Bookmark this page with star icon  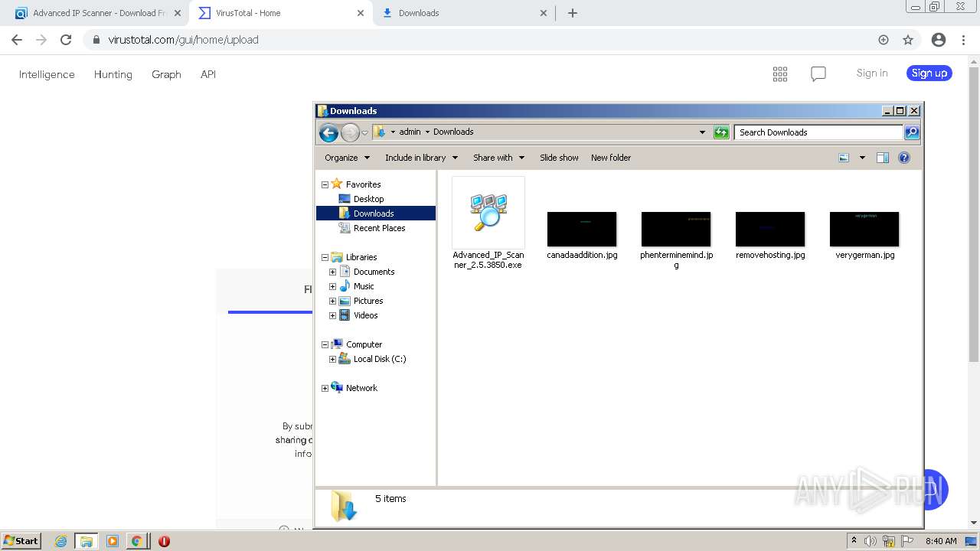click(x=908, y=40)
